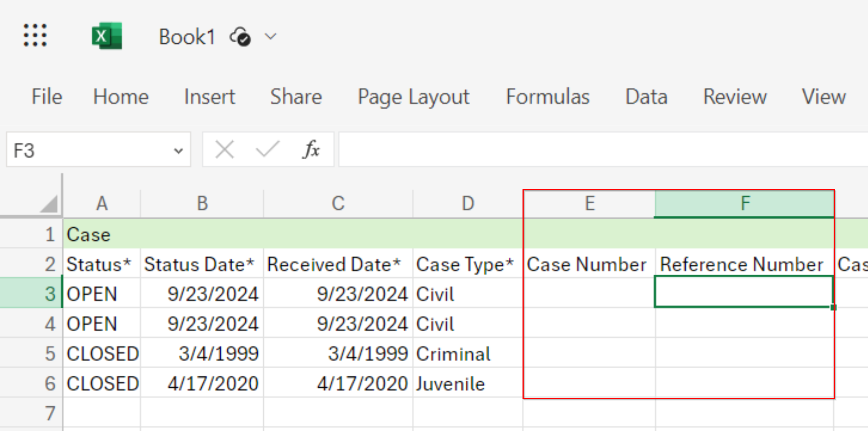Open the Name Box dropdown arrow
Image resolution: width=868 pixels, height=431 pixels.
pos(179,150)
